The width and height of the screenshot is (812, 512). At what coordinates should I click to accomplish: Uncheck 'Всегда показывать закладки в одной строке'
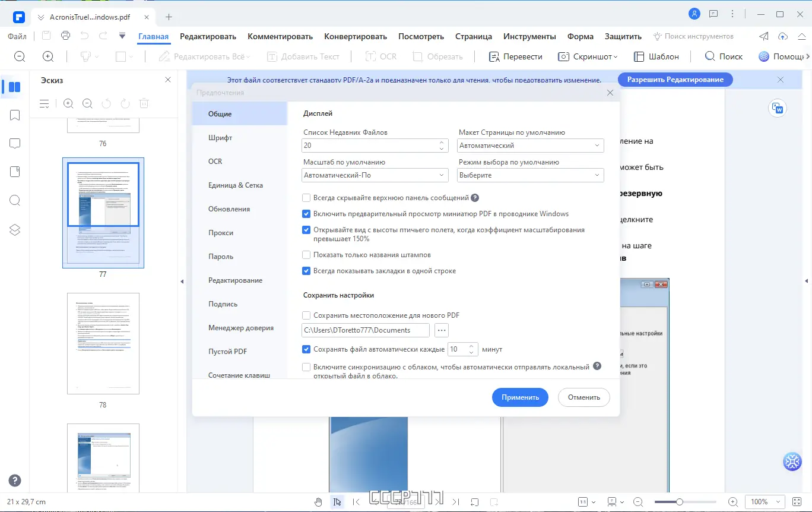coord(306,271)
